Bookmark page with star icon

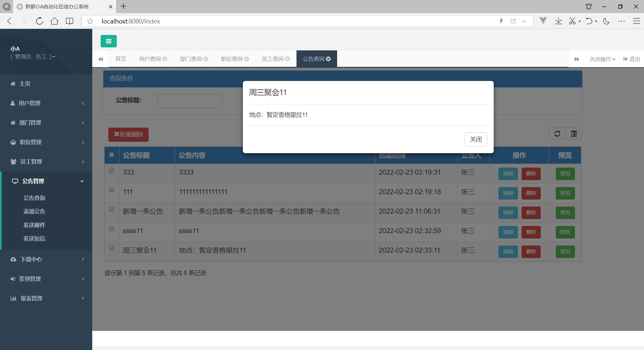coord(90,21)
